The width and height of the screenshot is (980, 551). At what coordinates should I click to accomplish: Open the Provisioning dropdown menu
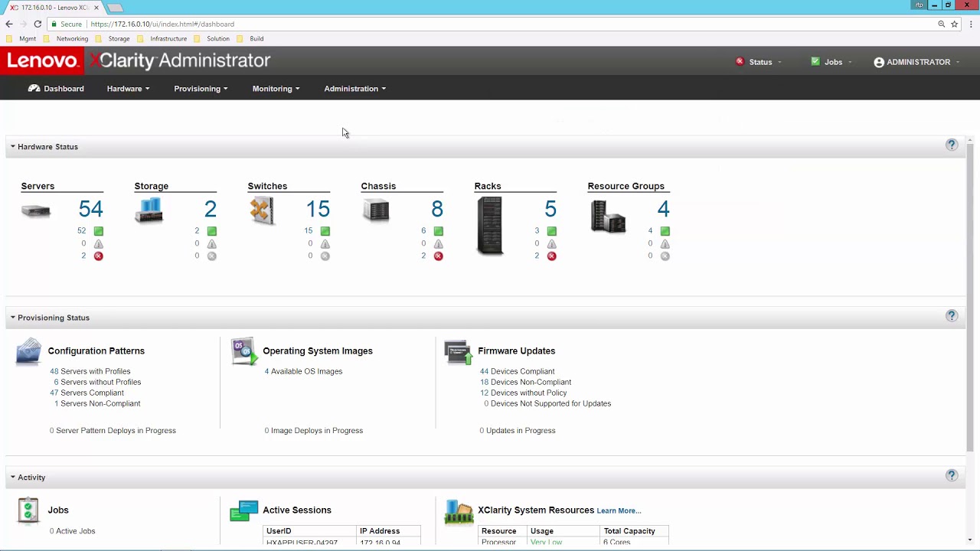coord(201,89)
